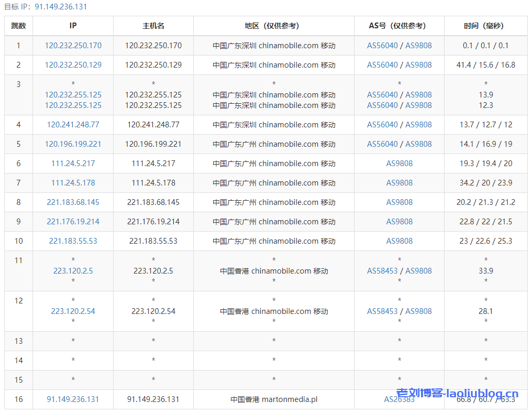Click the AS26383 link on hop 16
The image size is (532, 413).
(x=399, y=399)
